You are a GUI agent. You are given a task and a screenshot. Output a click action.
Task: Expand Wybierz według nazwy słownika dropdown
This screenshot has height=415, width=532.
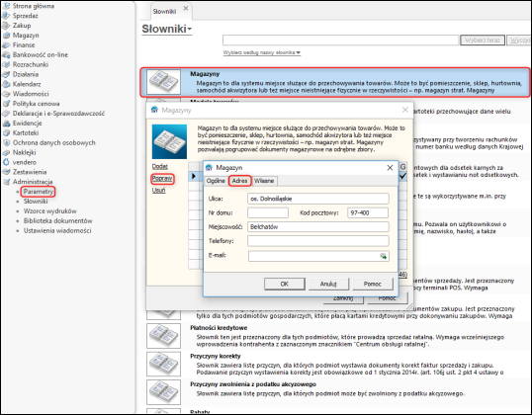(x=262, y=52)
